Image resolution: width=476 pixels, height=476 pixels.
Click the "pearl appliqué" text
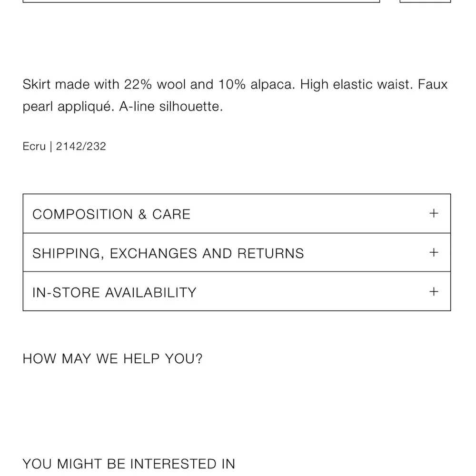[68, 107]
